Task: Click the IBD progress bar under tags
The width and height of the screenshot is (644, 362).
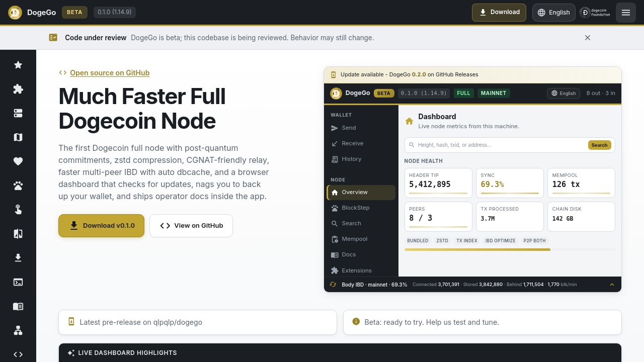Action: pos(509,249)
